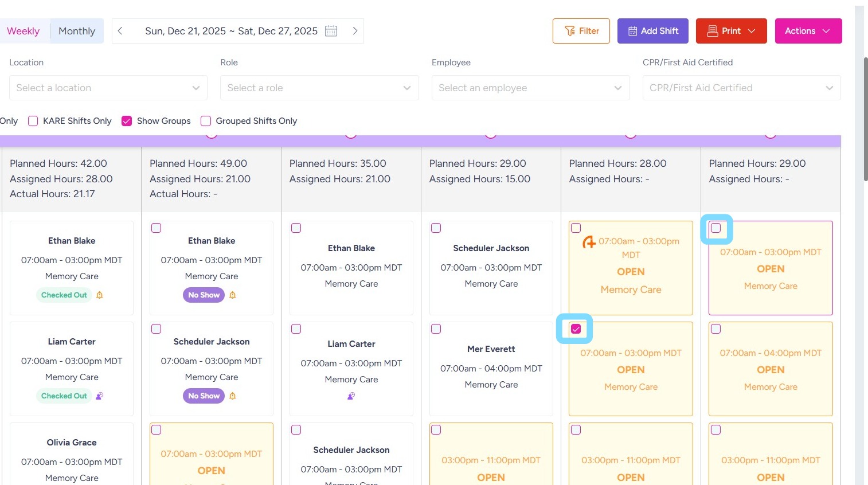Screen dimensions: 868x485
Task: Click bell icon on Ethan Blake's Checked Out shift
Action: pos(100,295)
